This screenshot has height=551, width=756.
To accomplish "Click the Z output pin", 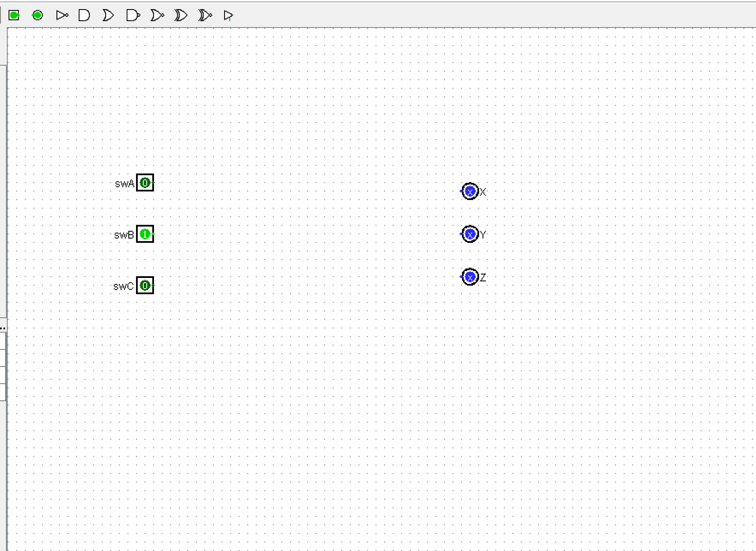I will 470,277.
